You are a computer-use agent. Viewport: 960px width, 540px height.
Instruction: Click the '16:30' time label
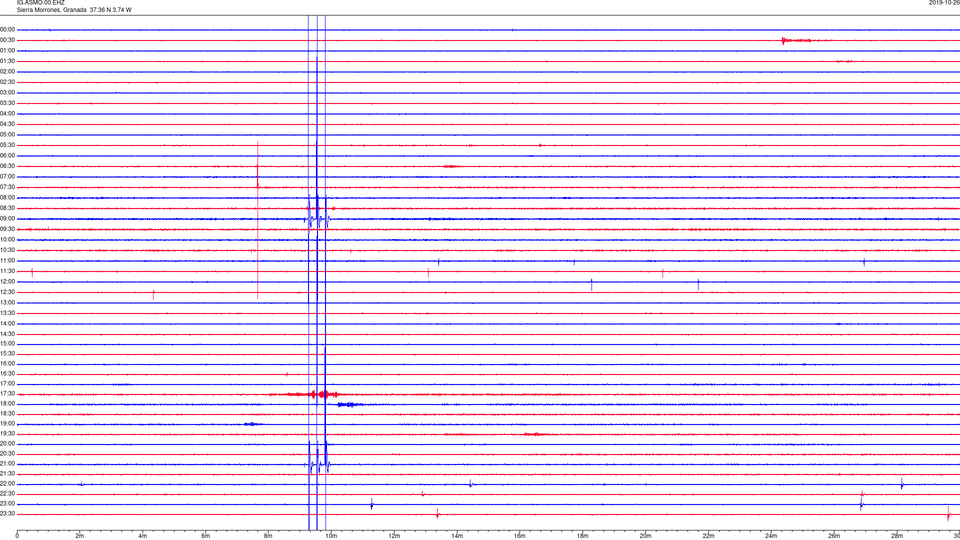coord(8,373)
